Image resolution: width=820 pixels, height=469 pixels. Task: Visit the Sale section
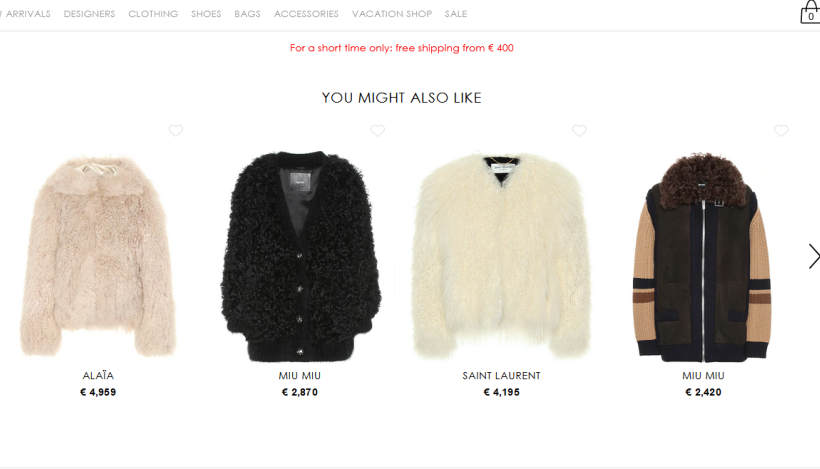click(x=456, y=14)
